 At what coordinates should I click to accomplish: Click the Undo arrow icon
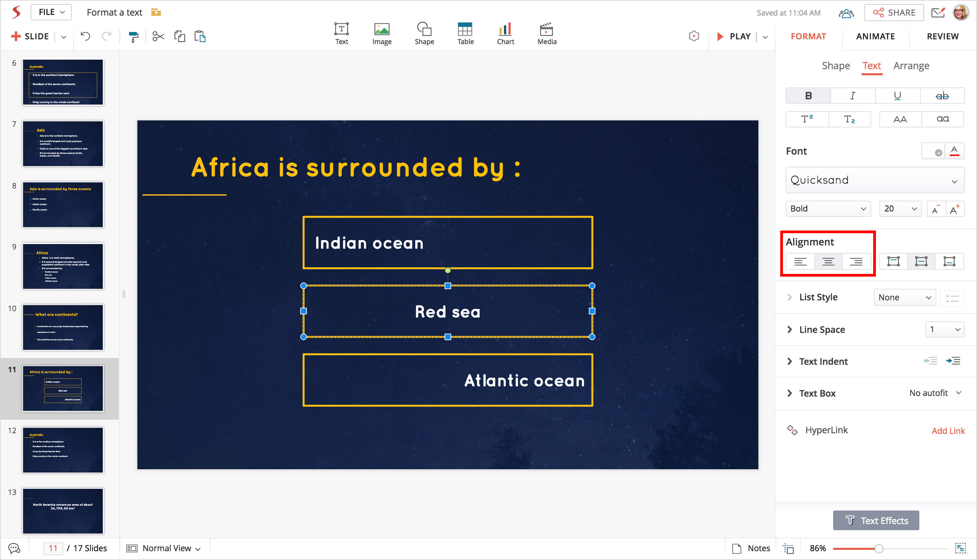[85, 37]
